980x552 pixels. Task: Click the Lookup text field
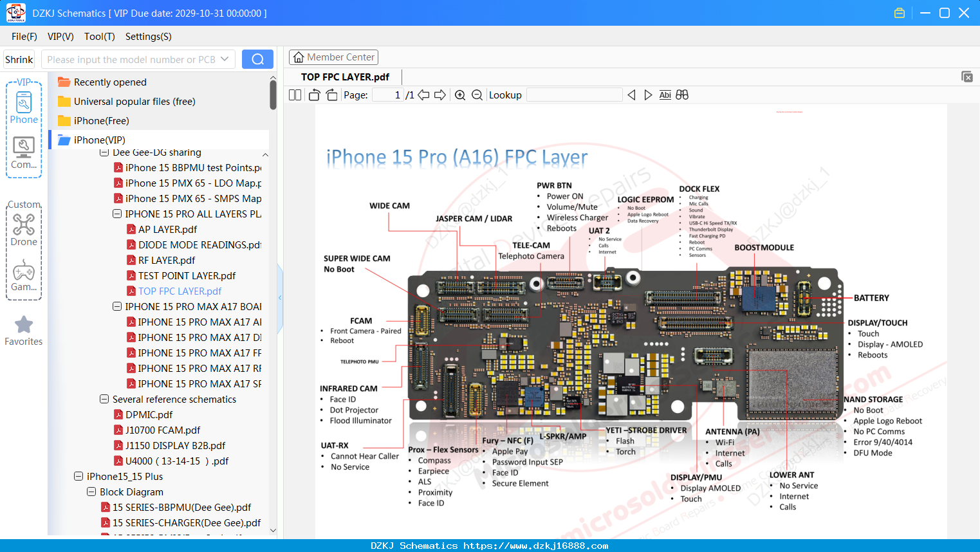[x=575, y=95]
